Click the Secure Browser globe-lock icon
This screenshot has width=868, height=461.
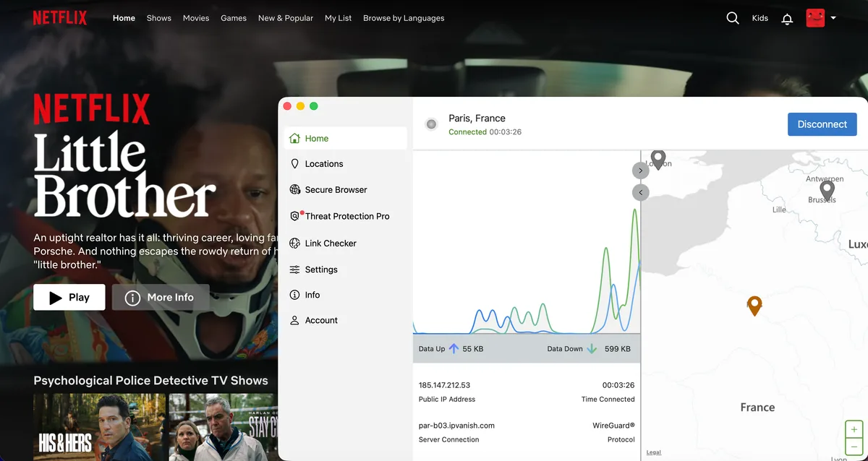(294, 190)
